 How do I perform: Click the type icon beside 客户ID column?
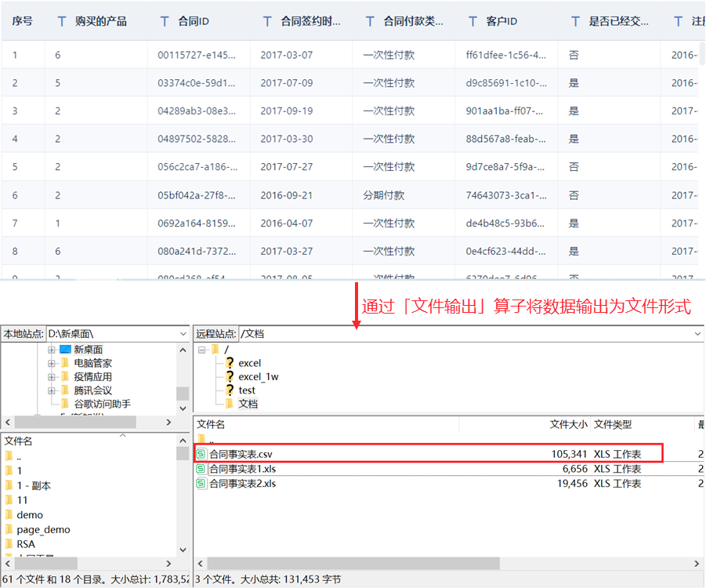pyautogui.click(x=472, y=21)
